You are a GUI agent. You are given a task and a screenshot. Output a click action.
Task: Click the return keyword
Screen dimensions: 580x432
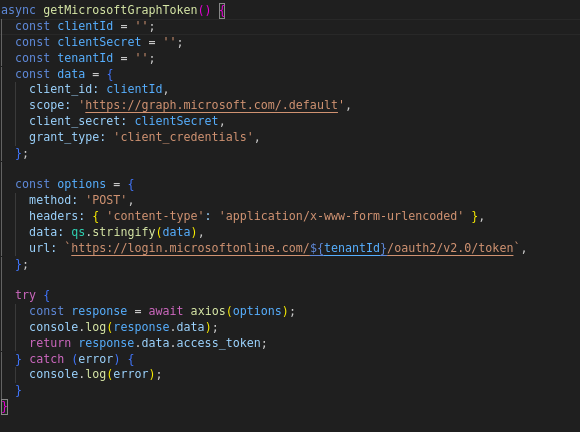click(50, 343)
